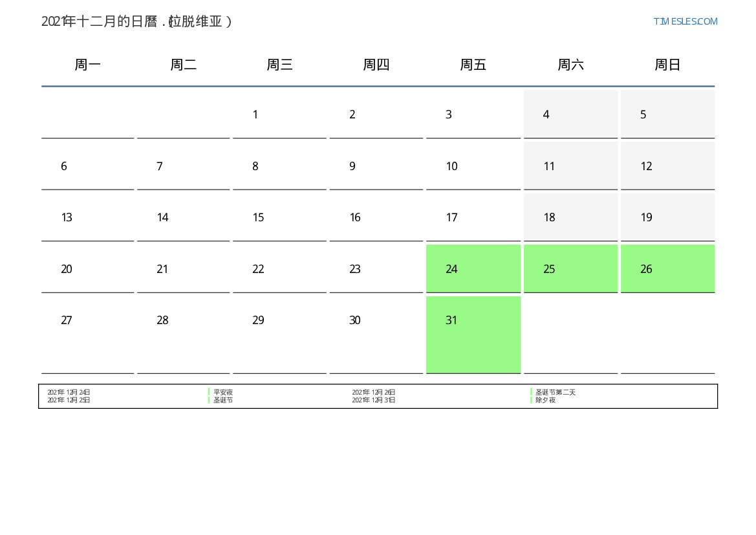Select day 29 on the calendar

(279, 335)
